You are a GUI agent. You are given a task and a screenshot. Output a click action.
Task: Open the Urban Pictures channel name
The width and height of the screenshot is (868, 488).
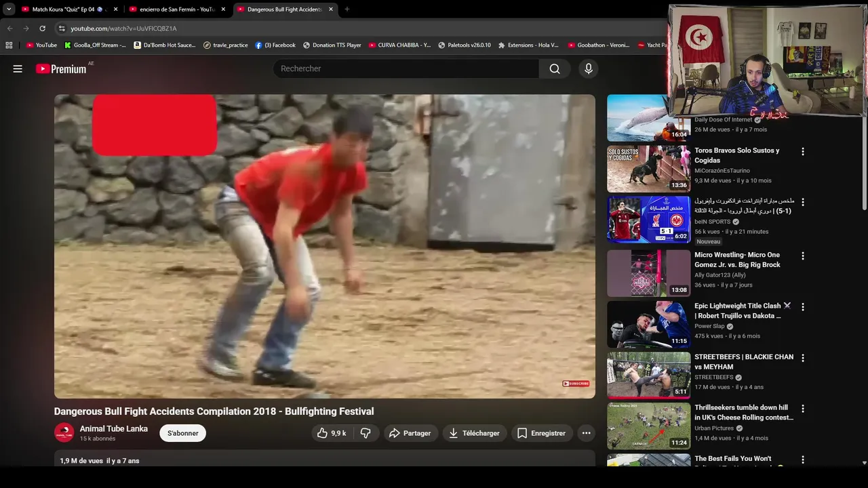[x=714, y=428]
